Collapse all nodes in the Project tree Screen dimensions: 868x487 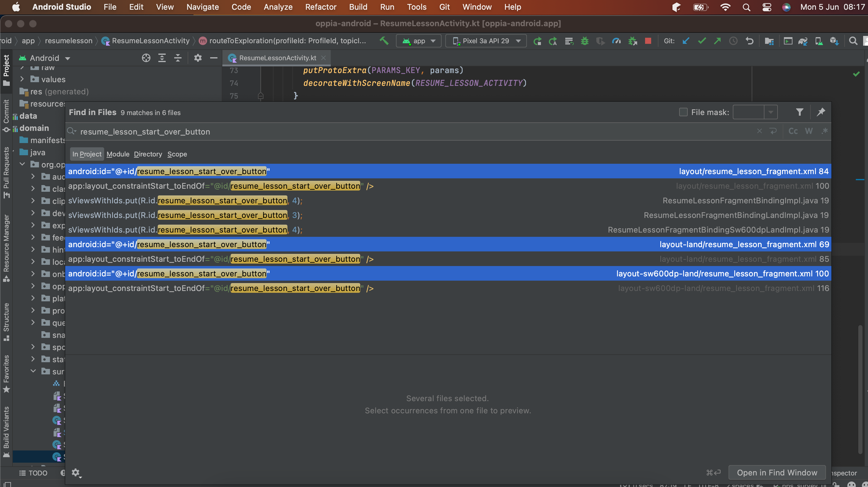pos(178,58)
